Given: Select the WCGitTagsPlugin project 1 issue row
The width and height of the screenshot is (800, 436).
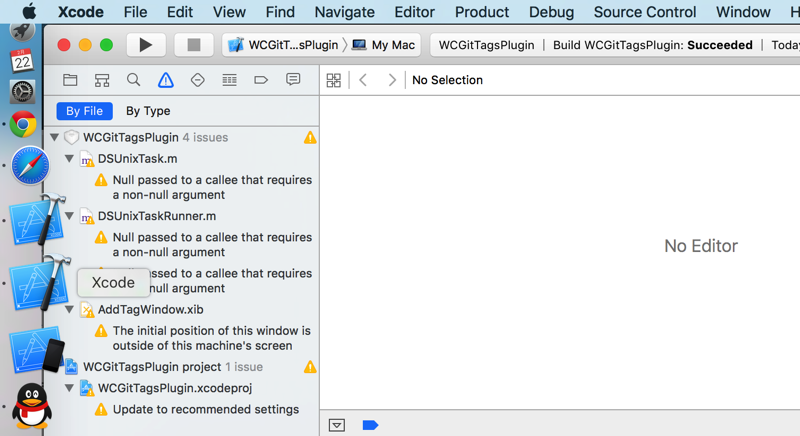Looking at the screenshot, I should [181, 367].
